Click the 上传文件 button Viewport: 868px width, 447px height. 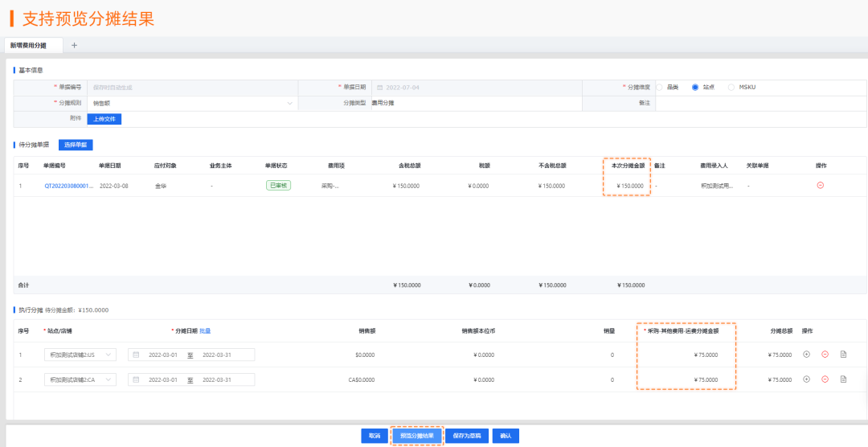point(104,119)
